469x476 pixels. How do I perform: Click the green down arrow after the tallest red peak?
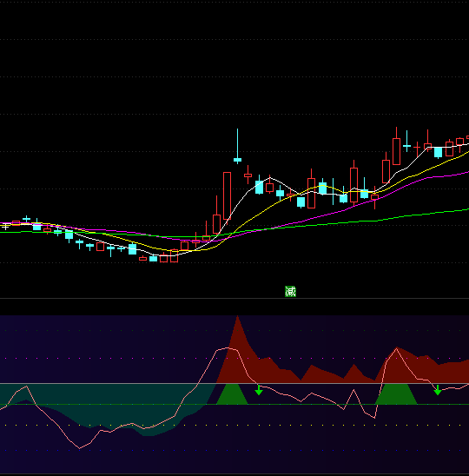pyautogui.click(x=259, y=390)
